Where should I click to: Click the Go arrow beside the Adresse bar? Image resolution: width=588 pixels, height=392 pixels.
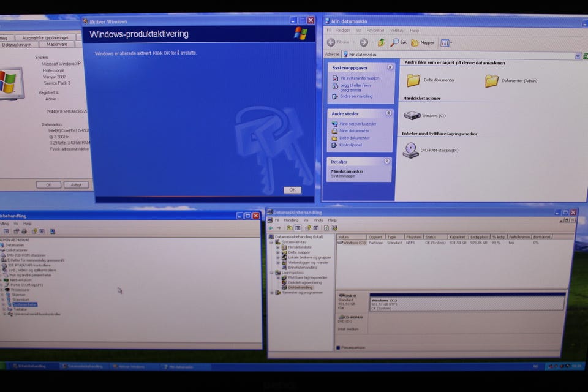[x=585, y=56]
